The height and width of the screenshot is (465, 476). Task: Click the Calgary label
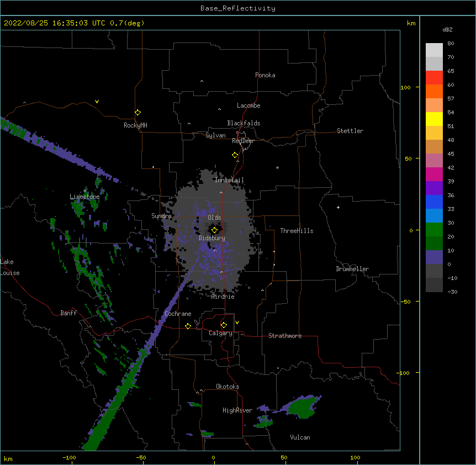pyautogui.click(x=220, y=333)
